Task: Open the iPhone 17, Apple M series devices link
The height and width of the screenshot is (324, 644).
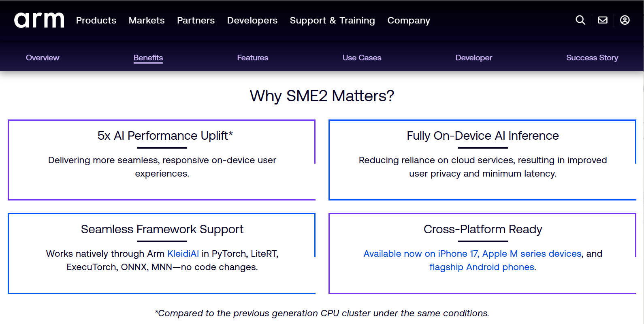Action: pyautogui.click(x=472, y=254)
